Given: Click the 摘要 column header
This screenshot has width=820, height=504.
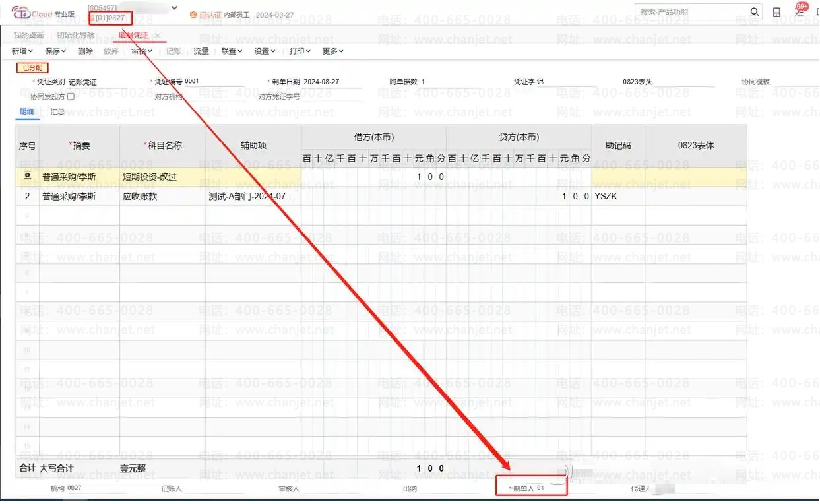Looking at the screenshot, I should click(x=79, y=145).
